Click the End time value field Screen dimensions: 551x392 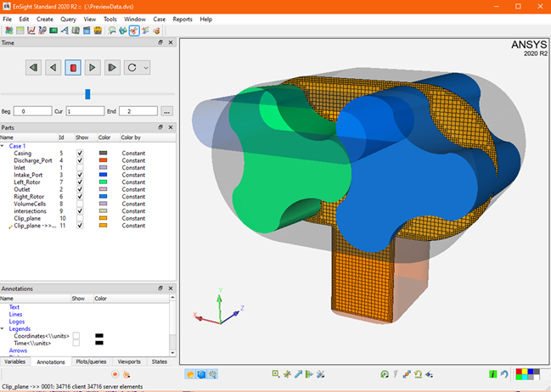pos(138,111)
